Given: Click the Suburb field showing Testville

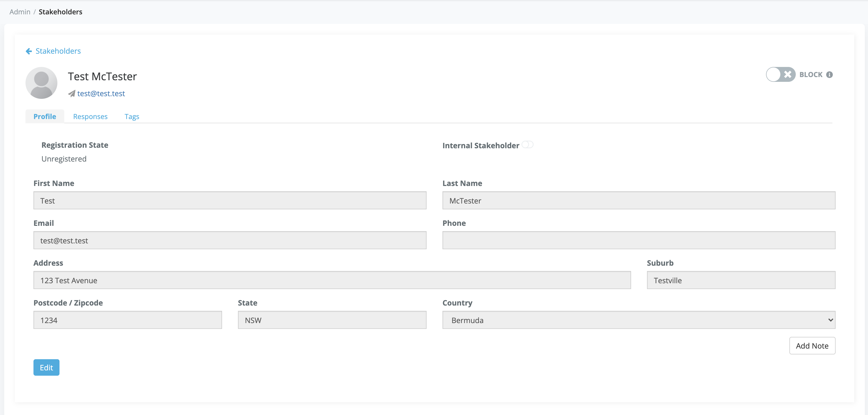Looking at the screenshot, I should [741, 280].
